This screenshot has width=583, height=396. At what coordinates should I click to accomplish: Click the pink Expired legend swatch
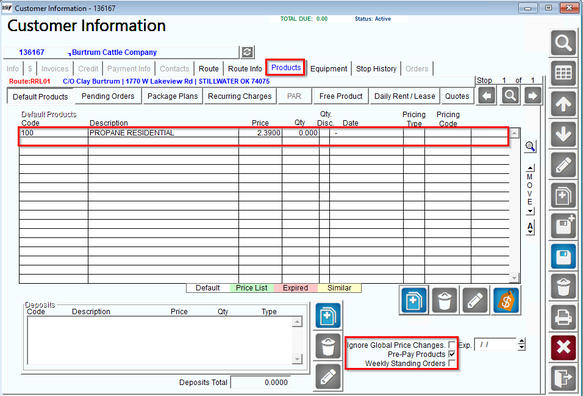[x=296, y=288]
